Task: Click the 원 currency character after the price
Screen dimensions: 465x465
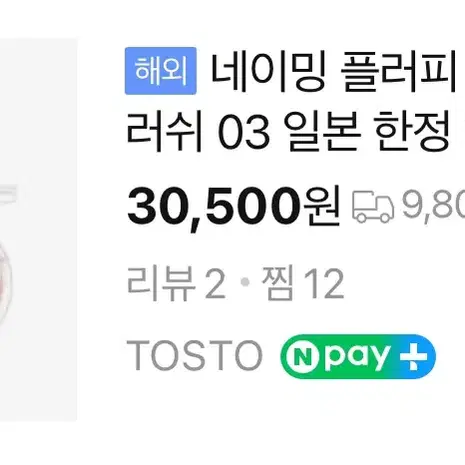Action: coord(322,206)
